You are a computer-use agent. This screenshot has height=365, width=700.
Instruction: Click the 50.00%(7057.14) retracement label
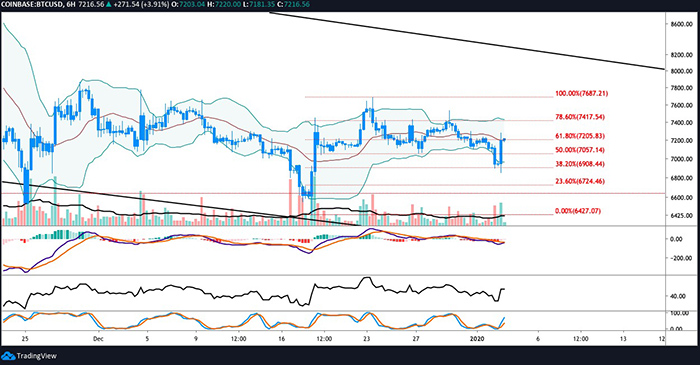[x=580, y=150]
